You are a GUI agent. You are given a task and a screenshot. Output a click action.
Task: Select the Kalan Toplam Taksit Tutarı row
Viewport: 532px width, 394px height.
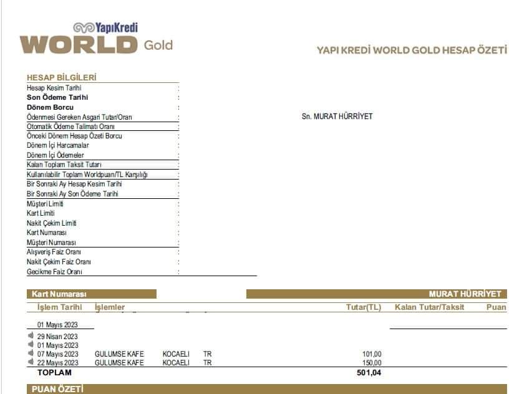pos(103,165)
